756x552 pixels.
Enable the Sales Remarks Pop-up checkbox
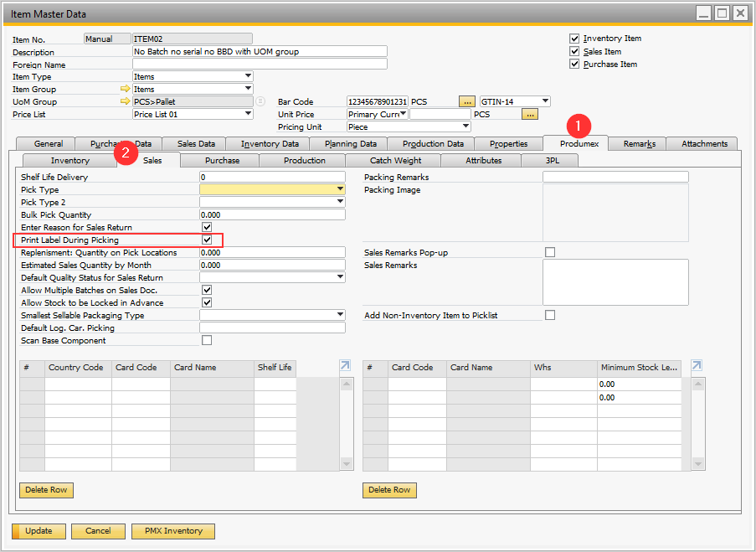click(x=550, y=252)
